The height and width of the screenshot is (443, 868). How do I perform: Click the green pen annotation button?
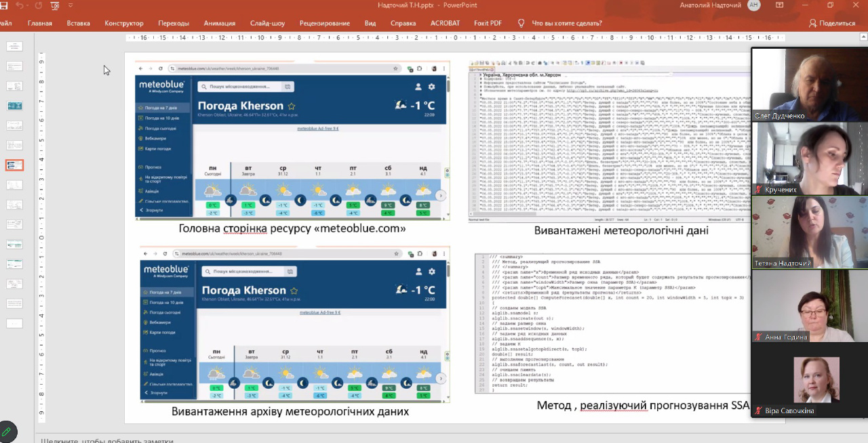(7, 431)
